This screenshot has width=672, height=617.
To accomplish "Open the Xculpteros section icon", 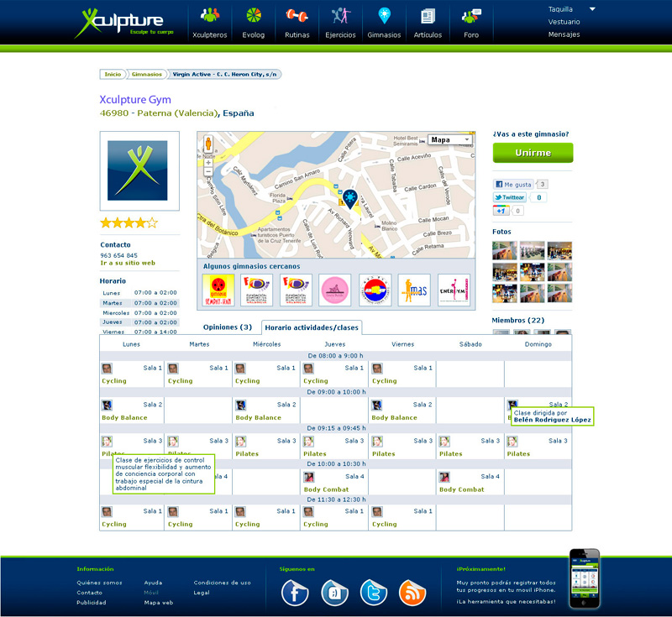I will tap(209, 15).
